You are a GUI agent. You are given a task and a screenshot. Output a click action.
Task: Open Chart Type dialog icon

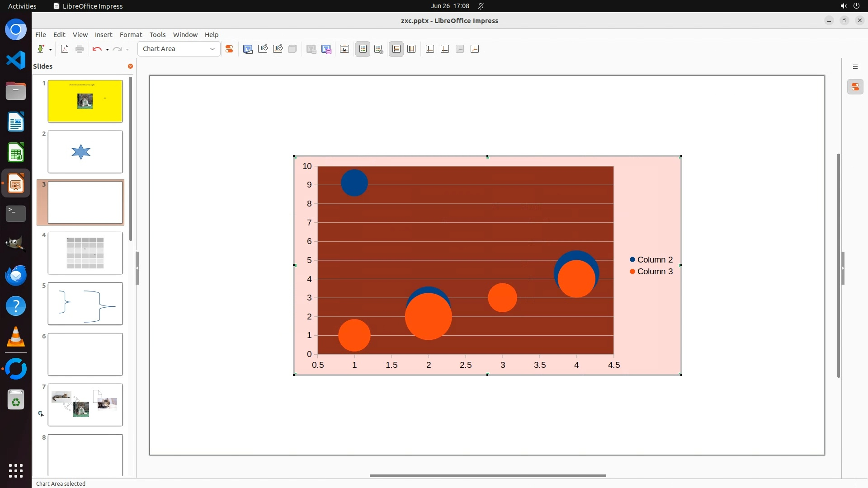pyautogui.click(x=248, y=49)
